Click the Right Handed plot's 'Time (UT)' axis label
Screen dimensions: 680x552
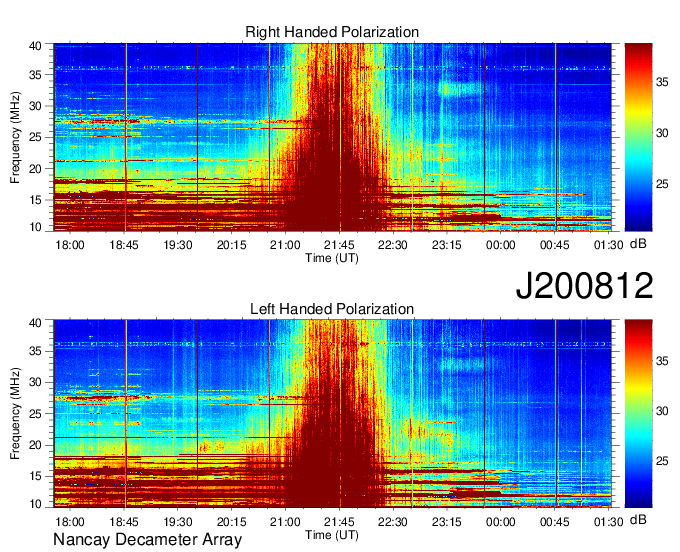coord(332,258)
